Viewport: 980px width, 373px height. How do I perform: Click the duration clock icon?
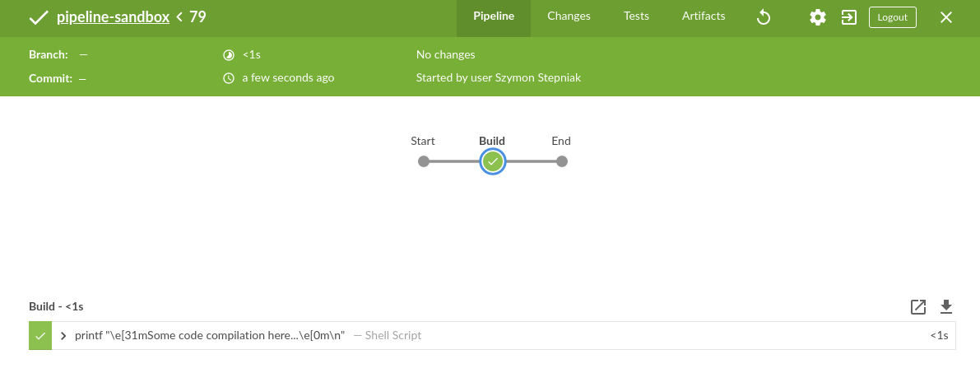(229, 55)
